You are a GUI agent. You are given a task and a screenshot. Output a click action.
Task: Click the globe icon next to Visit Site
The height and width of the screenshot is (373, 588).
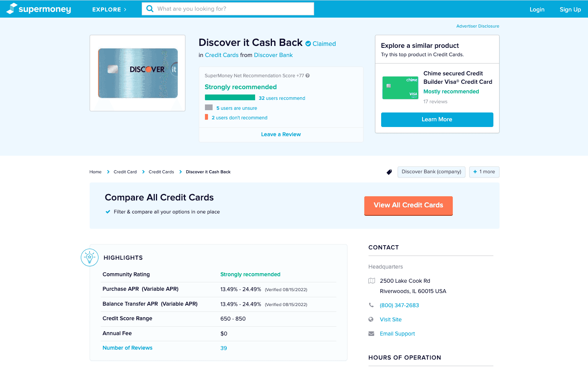pos(371,319)
